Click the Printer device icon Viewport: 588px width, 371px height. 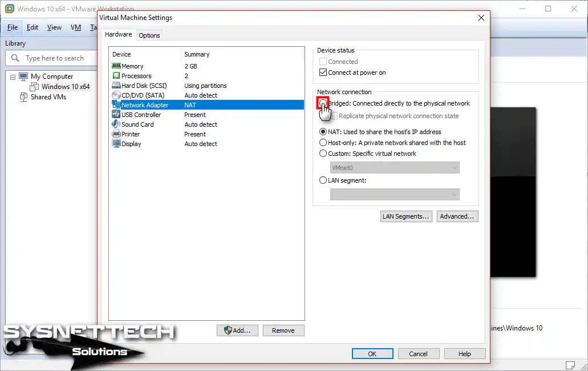click(x=116, y=134)
